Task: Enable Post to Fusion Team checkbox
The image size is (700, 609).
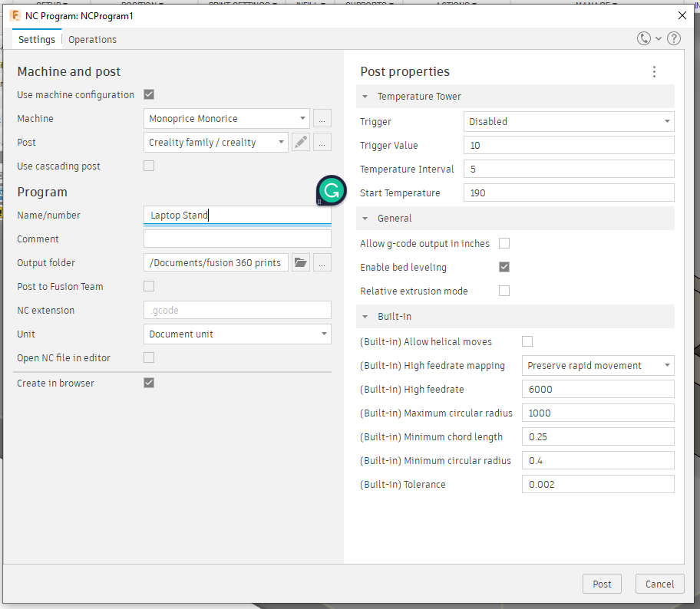Action: pyautogui.click(x=149, y=286)
